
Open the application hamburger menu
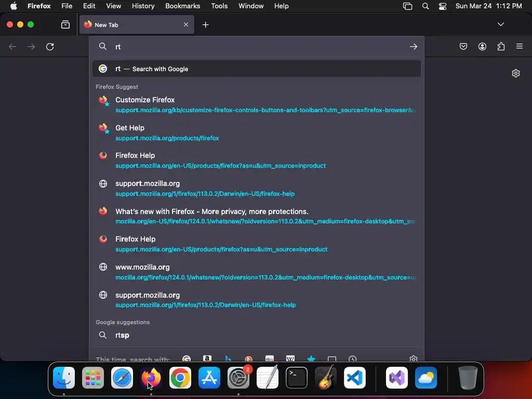click(x=520, y=46)
